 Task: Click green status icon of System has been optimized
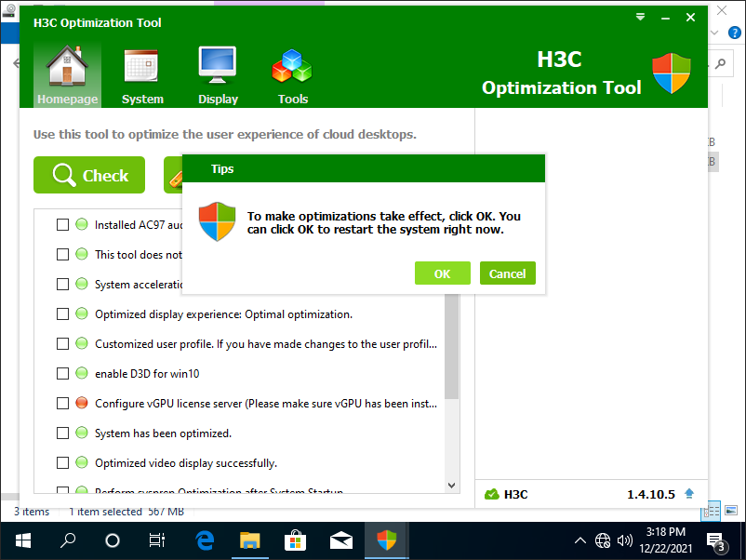(82, 433)
